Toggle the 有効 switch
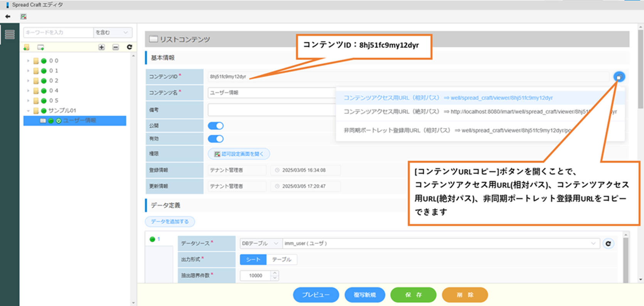The height and width of the screenshot is (306, 644). 216,139
